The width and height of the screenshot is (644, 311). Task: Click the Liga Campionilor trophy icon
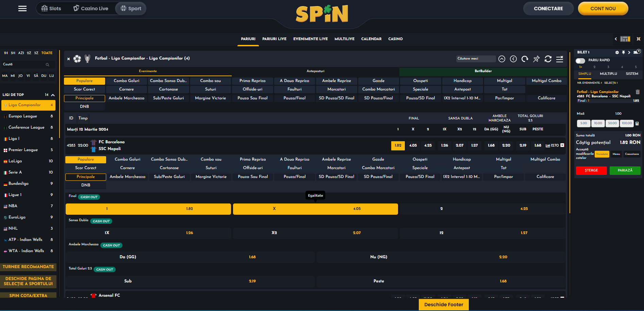click(x=87, y=59)
